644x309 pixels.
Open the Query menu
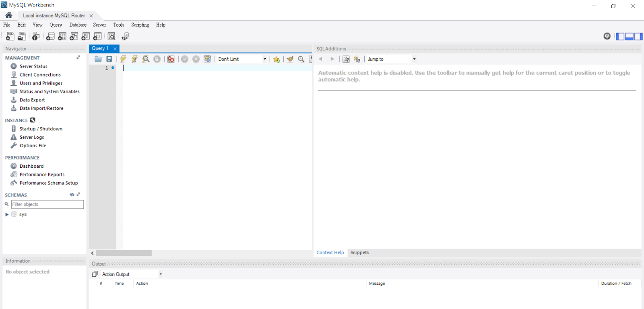coord(56,25)
